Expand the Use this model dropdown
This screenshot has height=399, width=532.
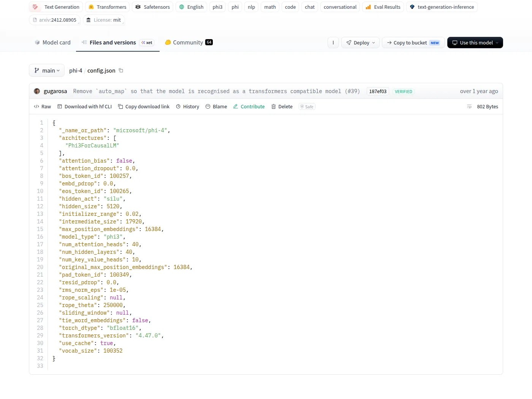coord(475,43)
